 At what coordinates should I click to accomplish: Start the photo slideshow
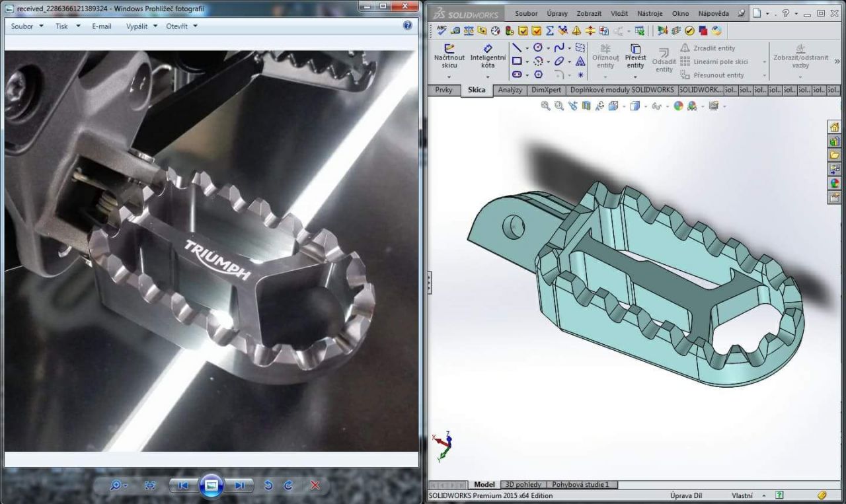click(211, 485)
